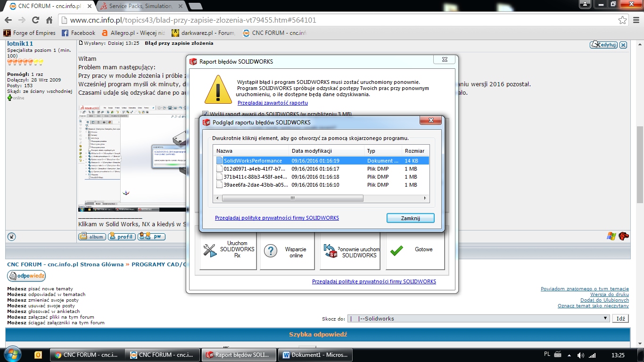Screen dimensions: 644x362
Task: Click the SolidWorksPerformance document file icon
Action: tap(219, 161)
